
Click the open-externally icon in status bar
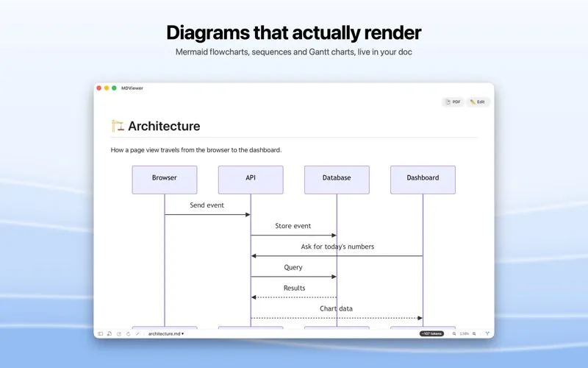pos(119,333)
